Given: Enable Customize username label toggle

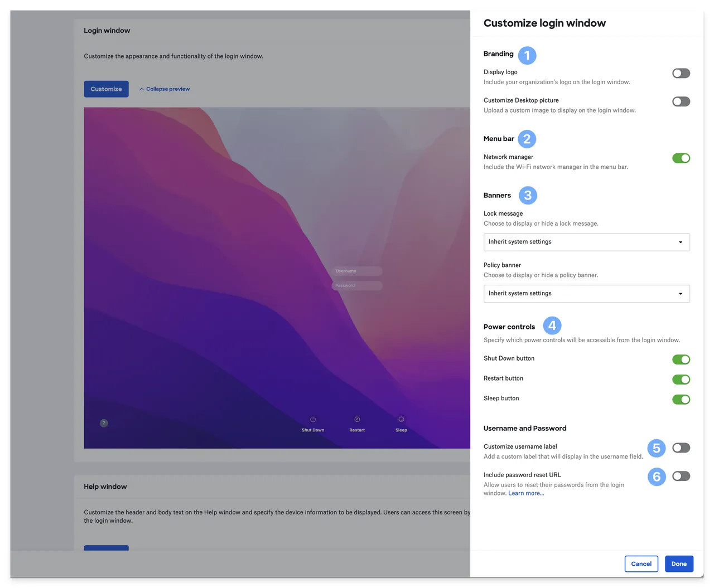Looking at the screenshot, I should (681, 448).
